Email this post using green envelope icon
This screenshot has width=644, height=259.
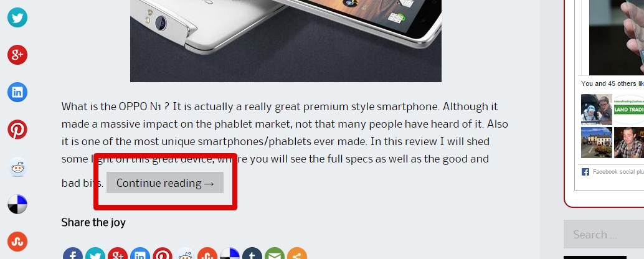click(275, 253)
